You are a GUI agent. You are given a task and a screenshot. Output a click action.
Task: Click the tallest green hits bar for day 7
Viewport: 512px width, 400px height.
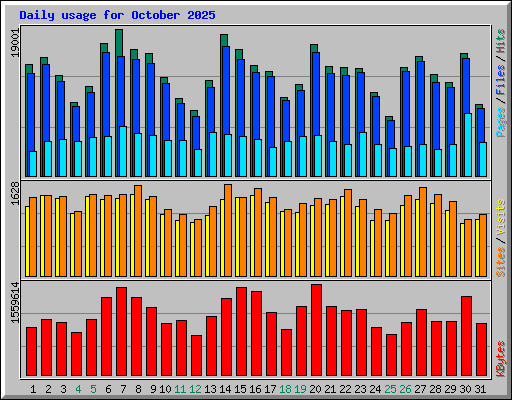click(119, 43)
